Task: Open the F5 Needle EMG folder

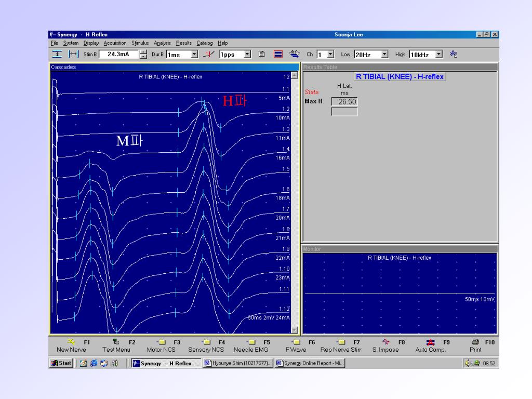Action: click(x=251, y=342)
